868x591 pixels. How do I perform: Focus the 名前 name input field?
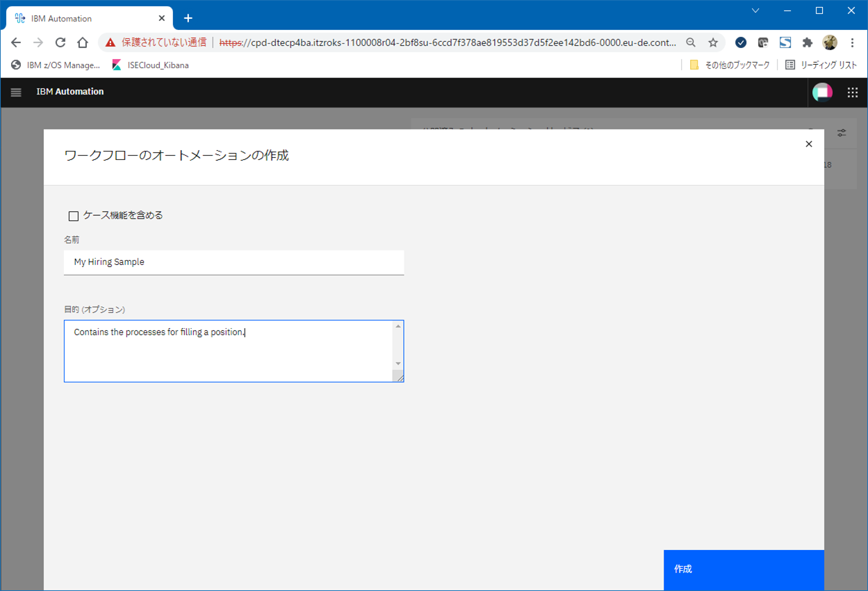pos(234,262)
